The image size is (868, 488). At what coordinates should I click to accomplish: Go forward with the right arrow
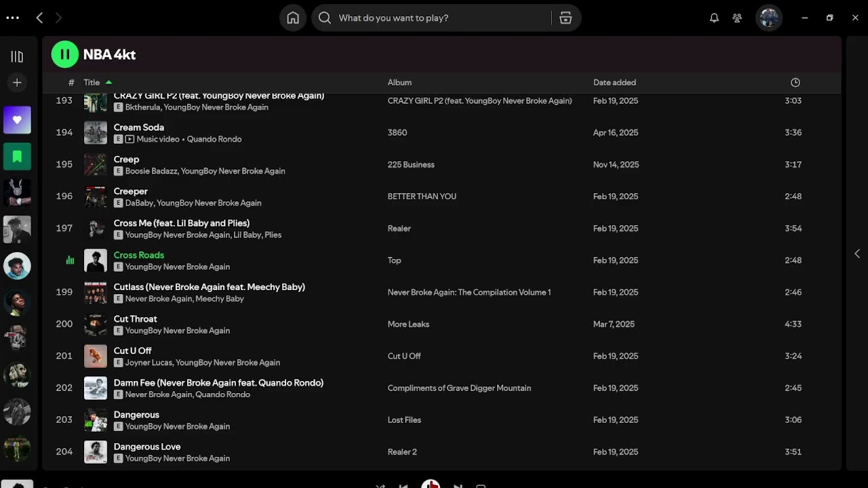tap(58, 18)
